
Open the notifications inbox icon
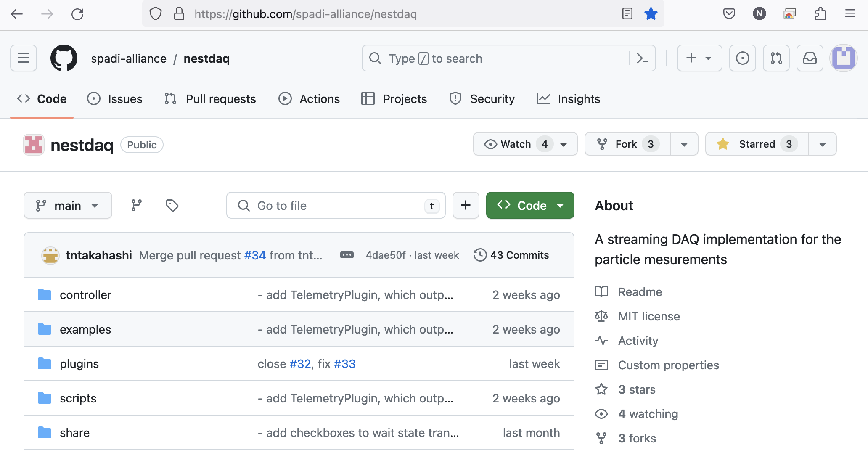810,58
